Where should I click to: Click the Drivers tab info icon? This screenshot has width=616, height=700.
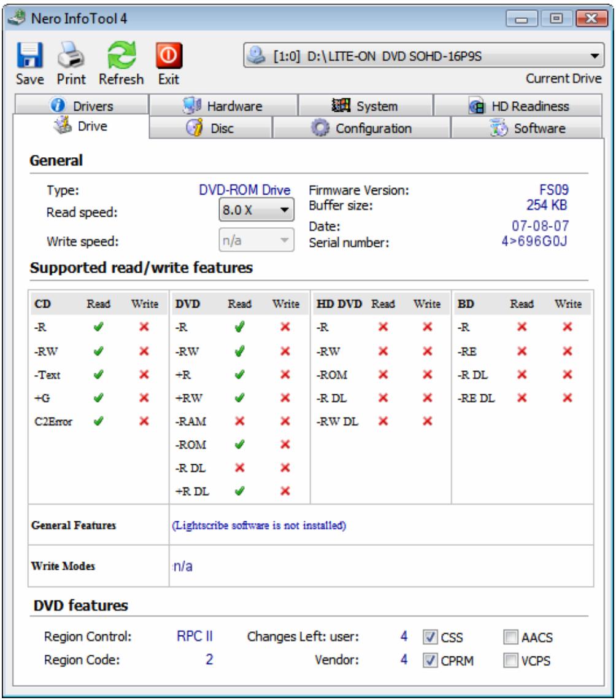(58, 106)
